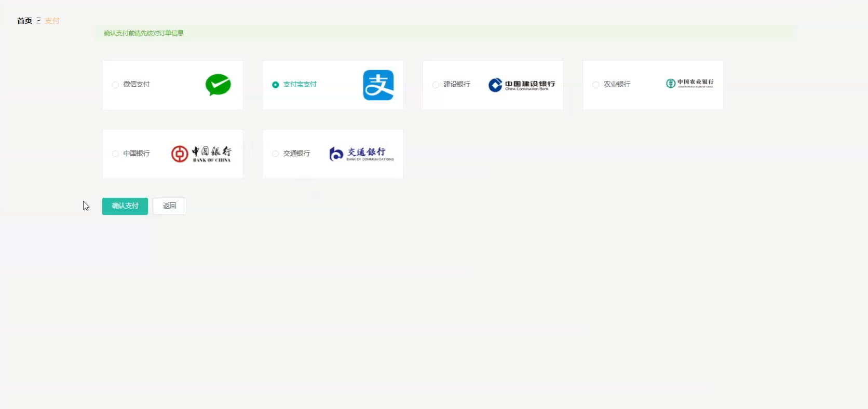Screen dimensions: 868x409
Task: Select the 建设银行 radio button
Action: (x=436, y=85)
